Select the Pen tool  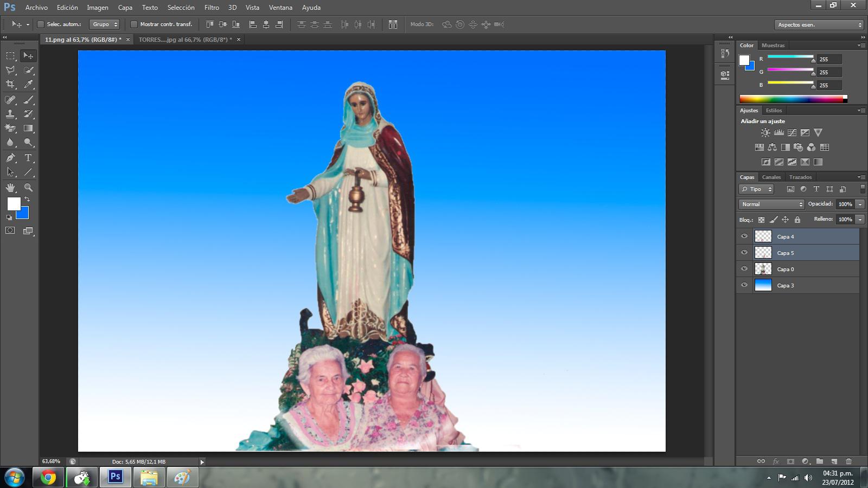10,158
